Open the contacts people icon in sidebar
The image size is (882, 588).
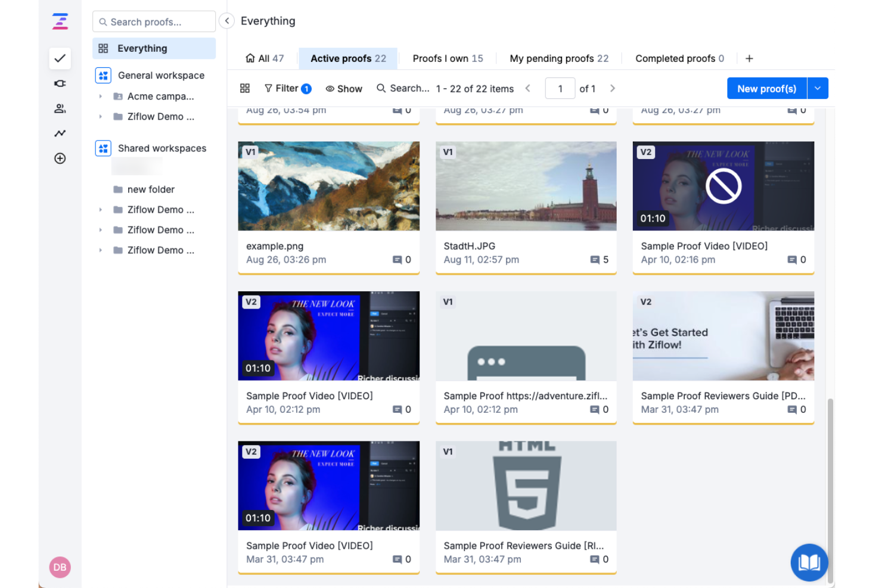(60, 108)
